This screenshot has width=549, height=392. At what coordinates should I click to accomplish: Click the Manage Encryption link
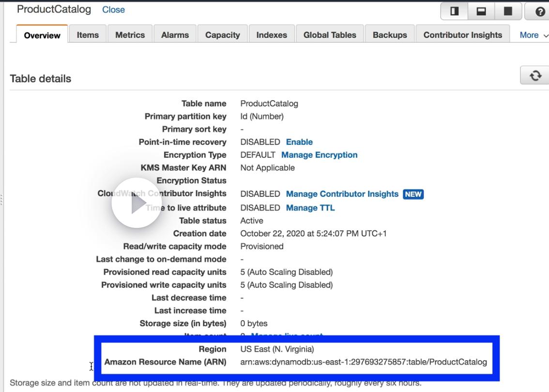coord(319,155)
